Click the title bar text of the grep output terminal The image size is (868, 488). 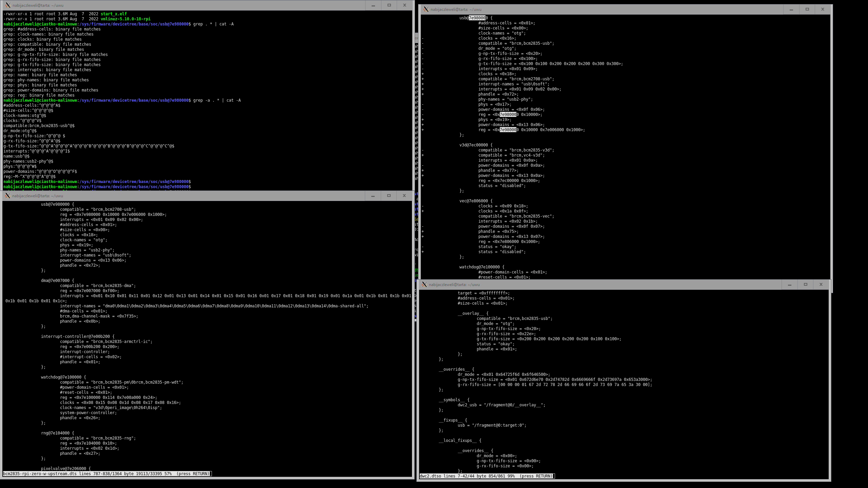38,5
